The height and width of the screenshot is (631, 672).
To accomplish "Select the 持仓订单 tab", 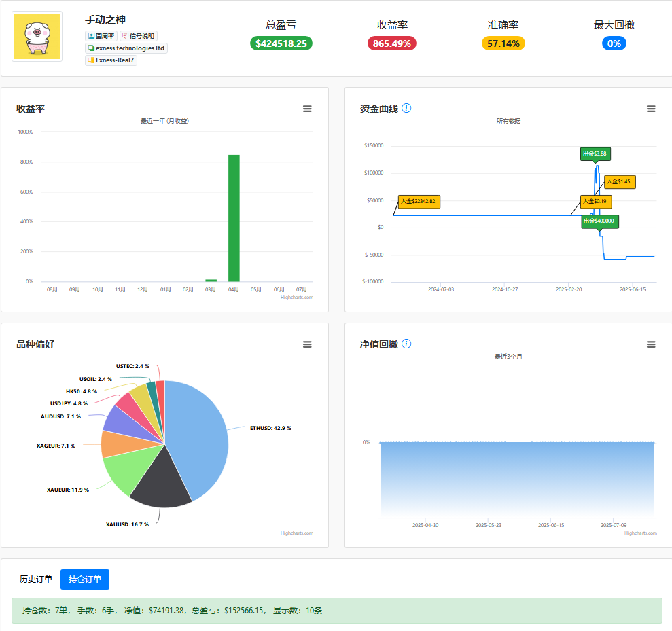I will [85, 579].
